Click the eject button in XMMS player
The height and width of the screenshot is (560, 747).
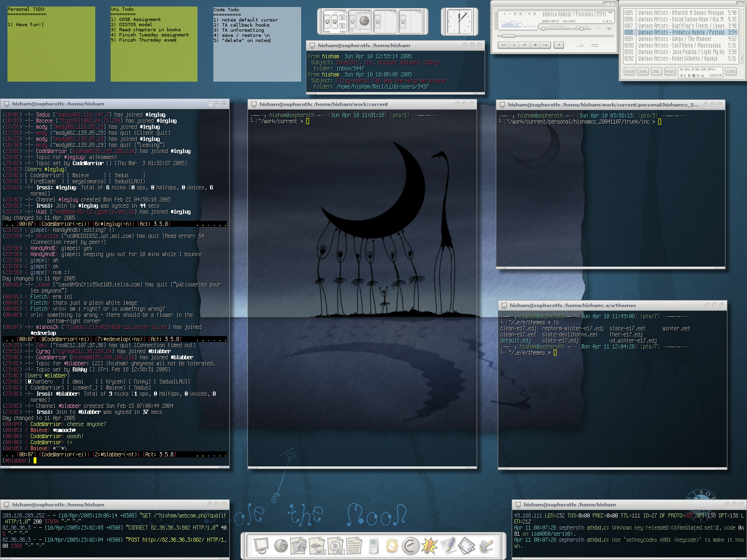point(559,45)
